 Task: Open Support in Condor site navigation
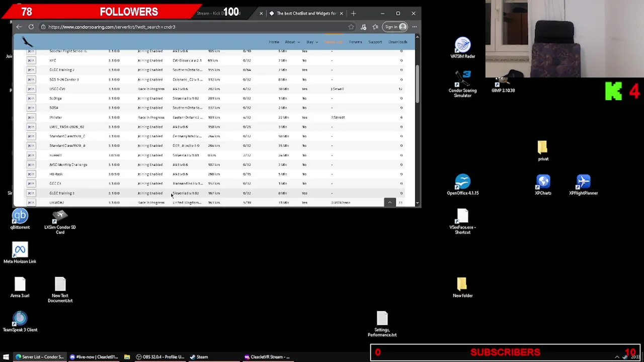click(x=375, y=42)
